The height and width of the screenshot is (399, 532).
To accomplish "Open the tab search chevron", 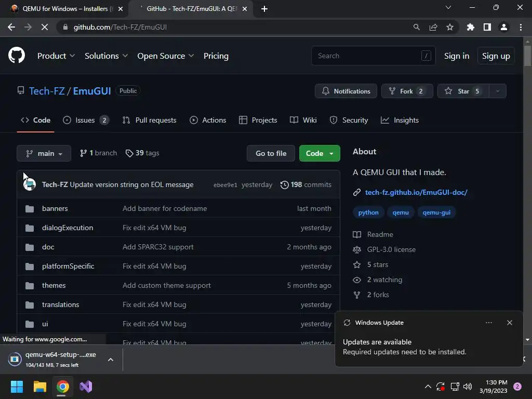I will [x=448, y=7].
